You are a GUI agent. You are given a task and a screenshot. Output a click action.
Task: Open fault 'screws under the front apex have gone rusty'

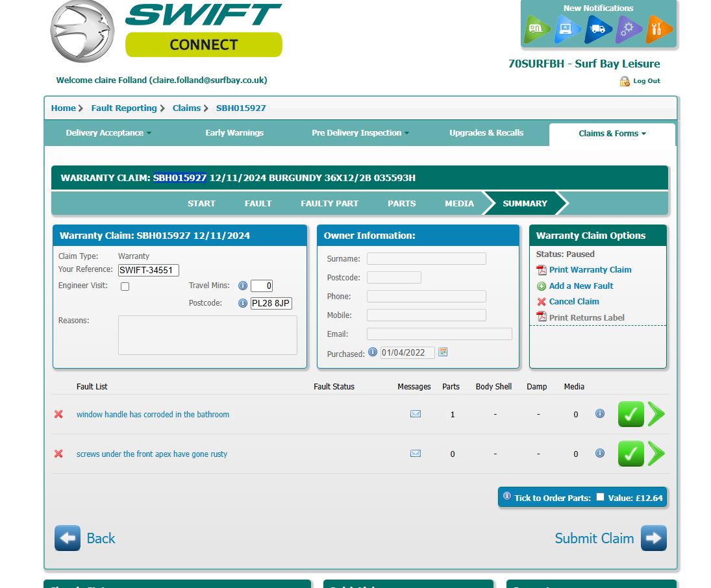(x=152, y=454)
